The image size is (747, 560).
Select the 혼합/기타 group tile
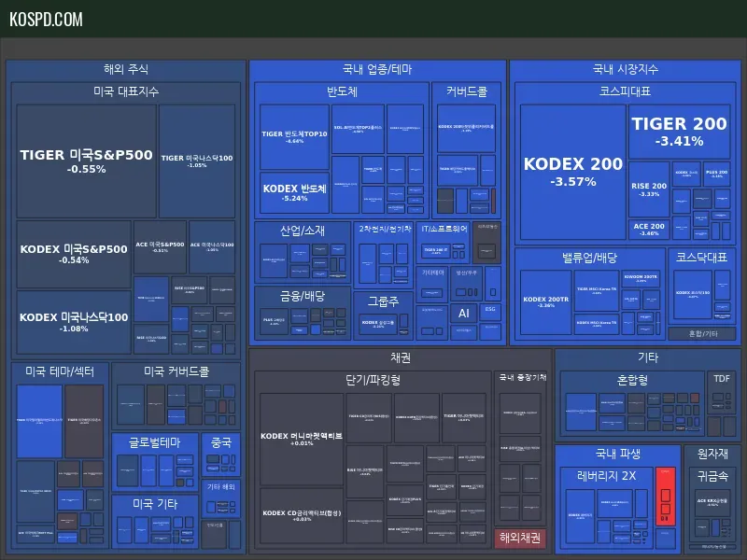[703, 334]
